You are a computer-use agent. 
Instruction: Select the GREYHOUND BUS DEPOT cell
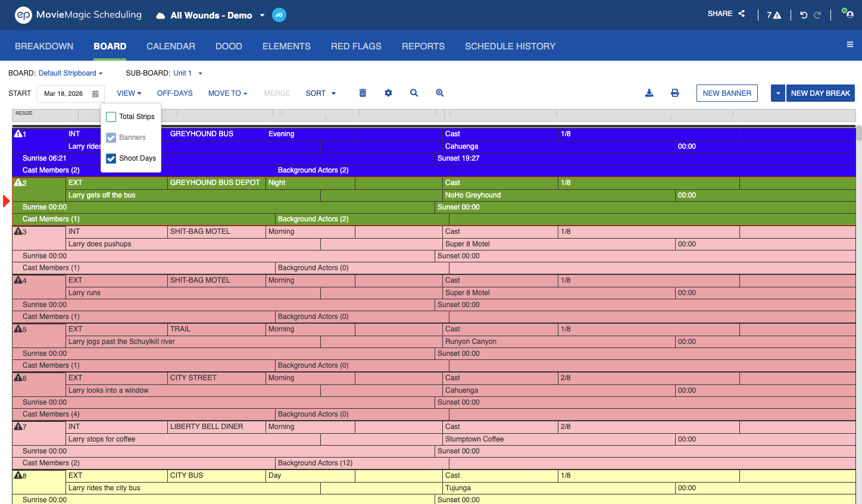216,183
